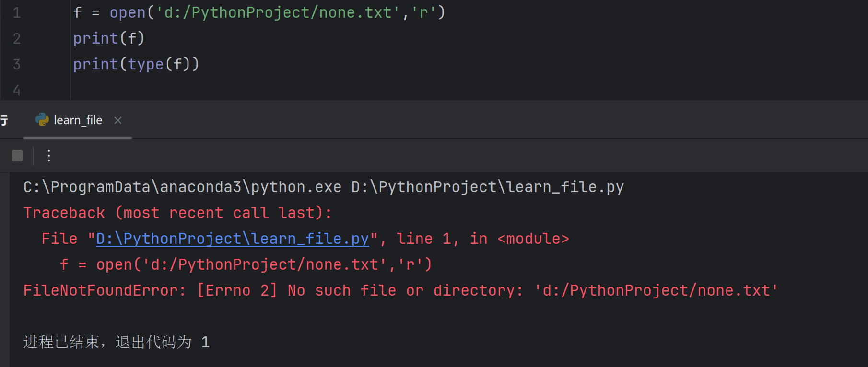This screenshot has width=868, height=367.
Task: Click the Traceback (most recent call last) line
Action: click(177, 213)
